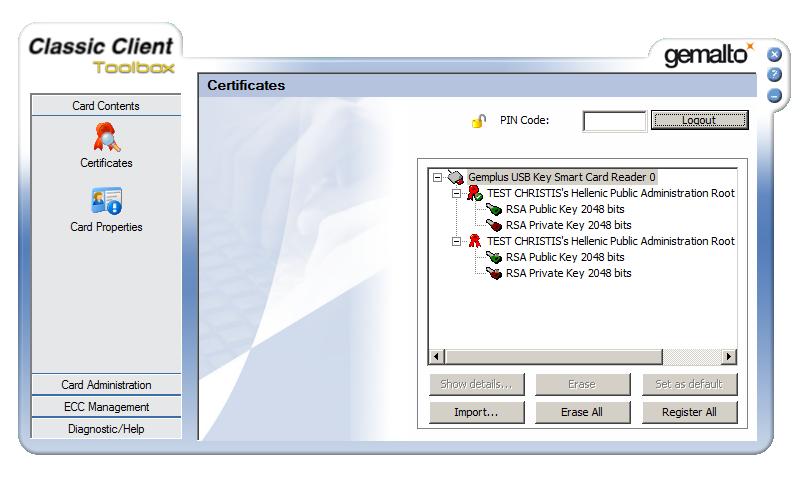Select the second TEST CHRISTIS's Hellenic Public Administration Root

(x=610, y=241)
